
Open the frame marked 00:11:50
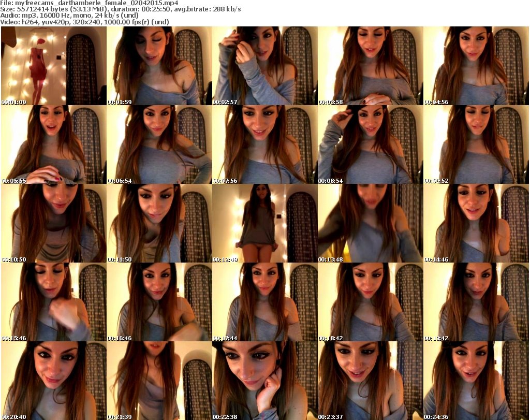click(159, 223)
